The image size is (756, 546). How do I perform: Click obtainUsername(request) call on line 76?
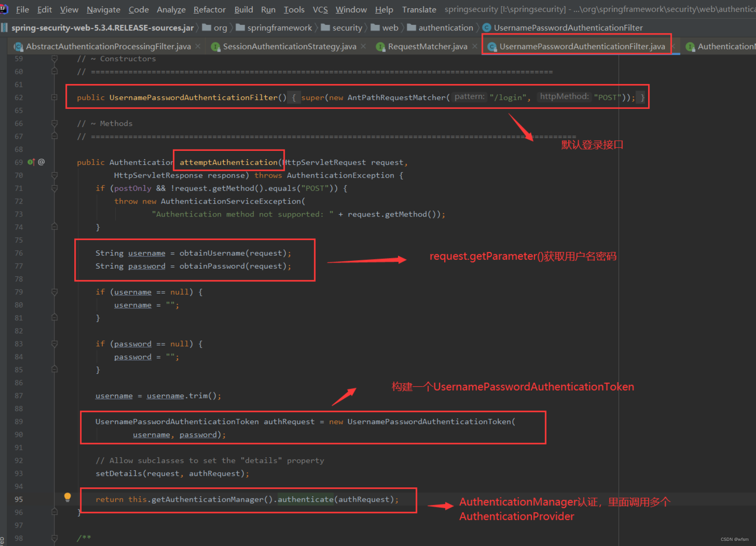(x=233, y=253)
